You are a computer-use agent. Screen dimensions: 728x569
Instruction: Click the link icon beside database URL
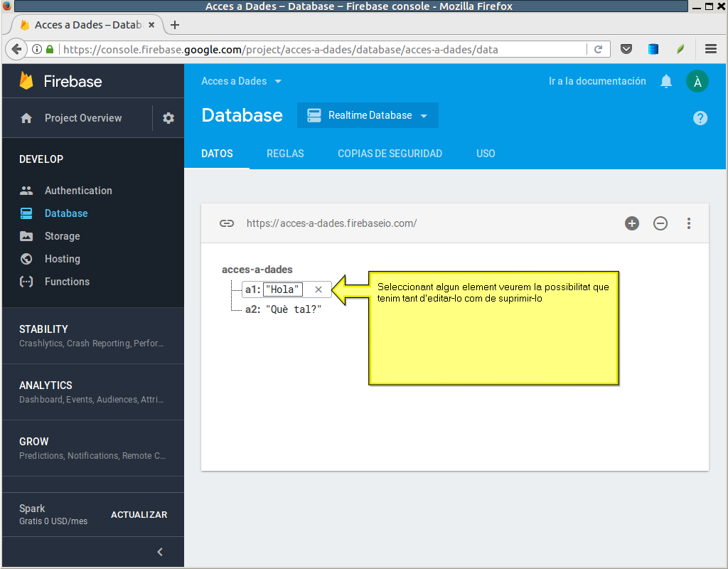pyautogui.click(x=227, y=223)
